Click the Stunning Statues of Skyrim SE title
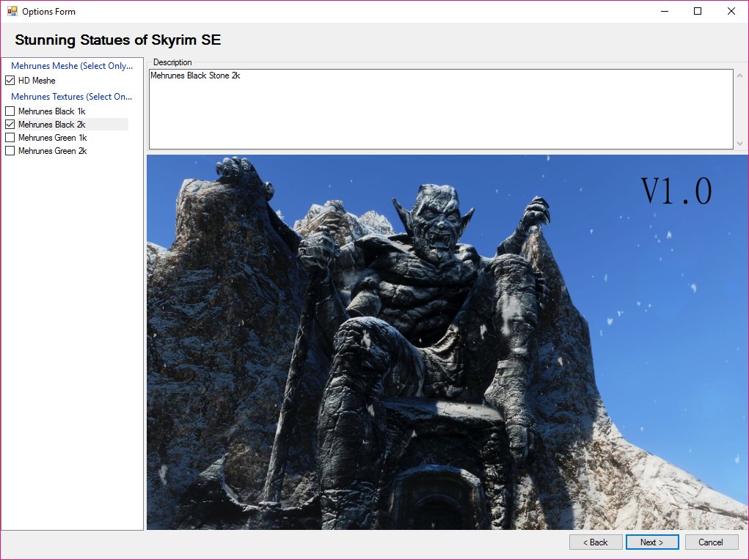This screenshot has width=749, height=560. [117, 40]
